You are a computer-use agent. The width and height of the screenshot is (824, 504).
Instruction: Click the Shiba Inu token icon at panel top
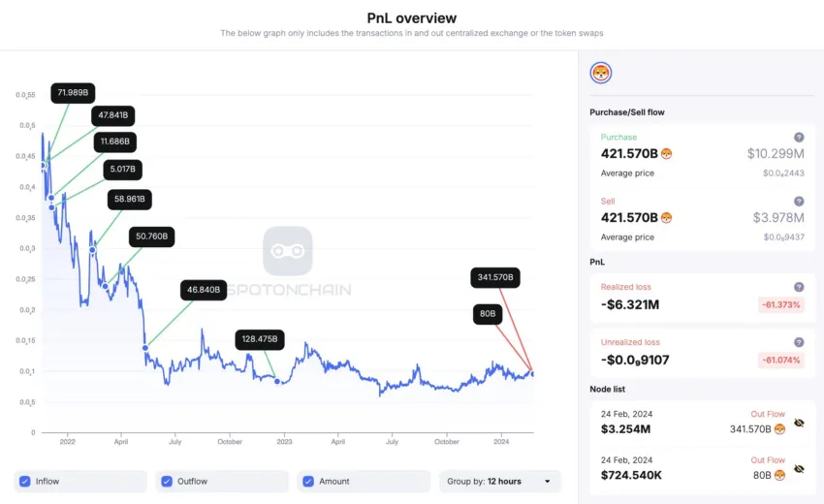(x=601, y=73)
